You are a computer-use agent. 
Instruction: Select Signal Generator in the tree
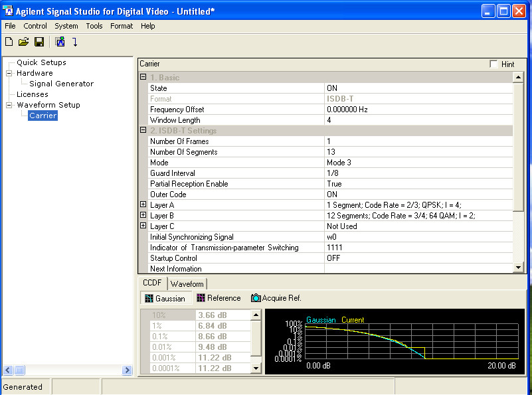(61, 84)
